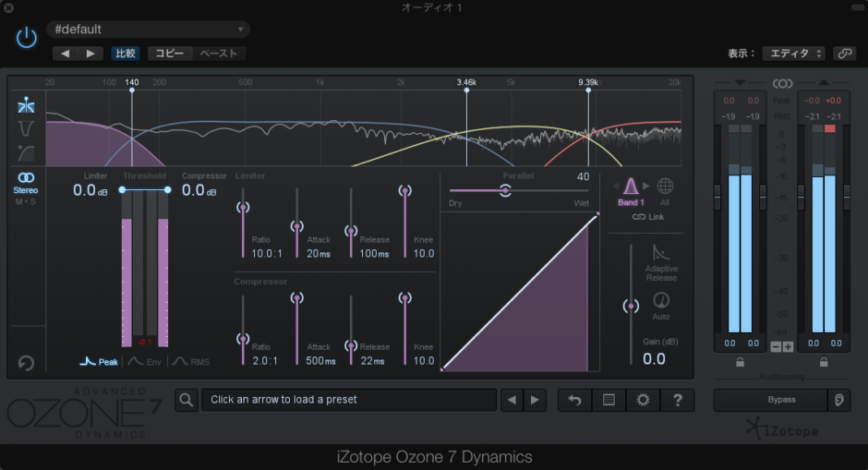Enable Auto gain
The width and height of the screenshot is (868, 470).
click(661, 304)
